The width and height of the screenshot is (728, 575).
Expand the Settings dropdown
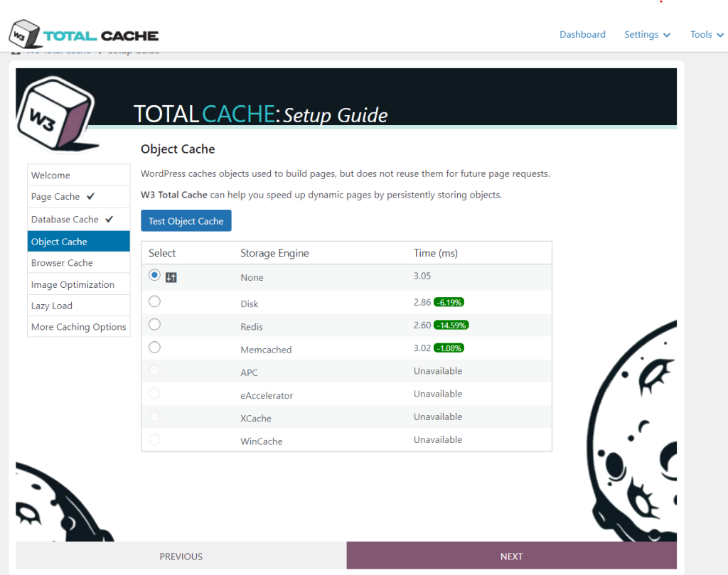coord(647,34)
